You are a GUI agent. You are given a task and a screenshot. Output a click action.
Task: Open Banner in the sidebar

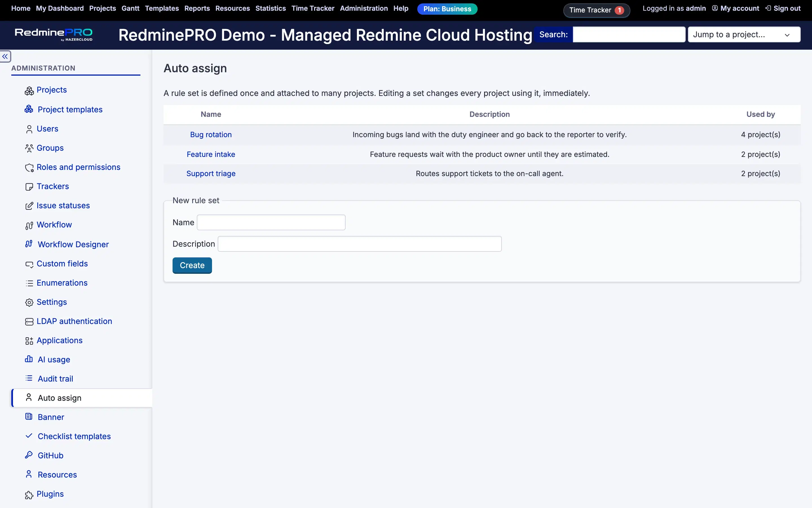[51, 417]
